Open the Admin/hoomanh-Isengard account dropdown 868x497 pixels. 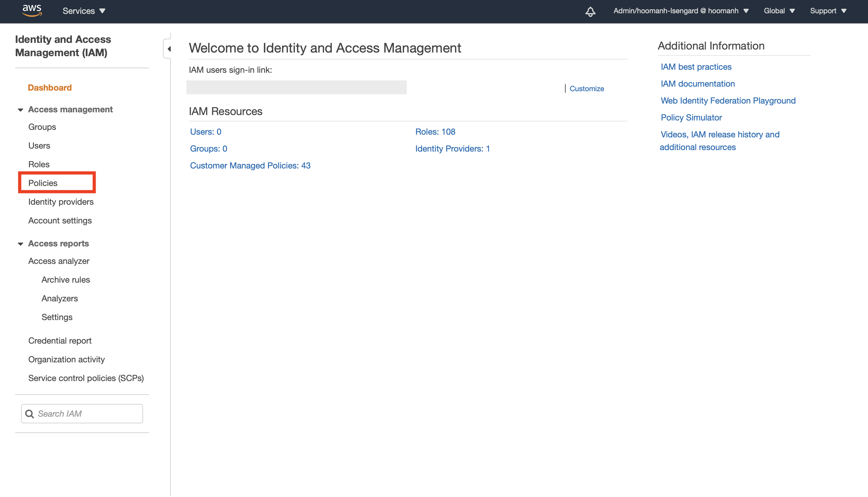coord(681,11)
